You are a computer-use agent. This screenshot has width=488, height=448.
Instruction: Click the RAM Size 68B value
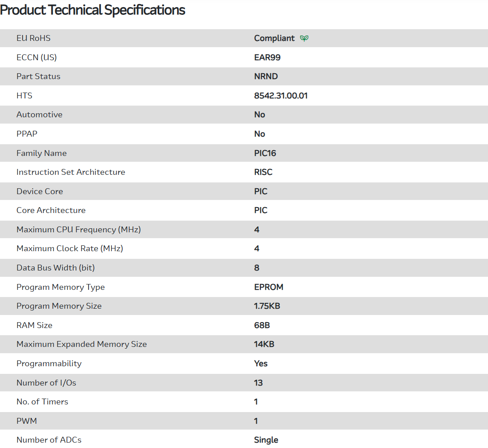(x=262, y=325)
